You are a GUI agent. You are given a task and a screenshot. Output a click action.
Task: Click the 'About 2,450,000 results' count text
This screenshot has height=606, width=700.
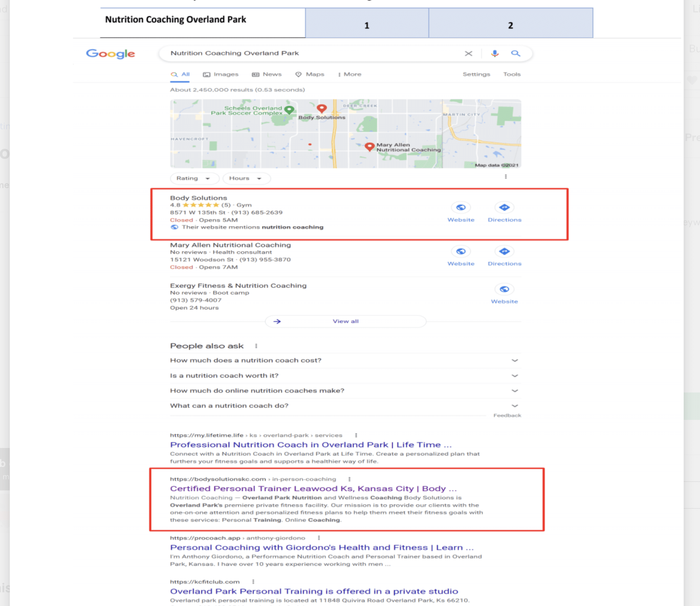coord(237,90)
